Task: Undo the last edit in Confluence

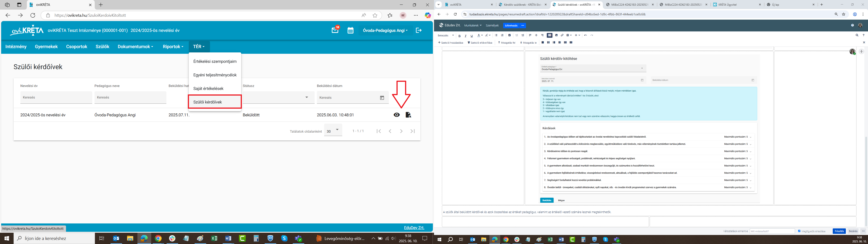Action: 586,35
